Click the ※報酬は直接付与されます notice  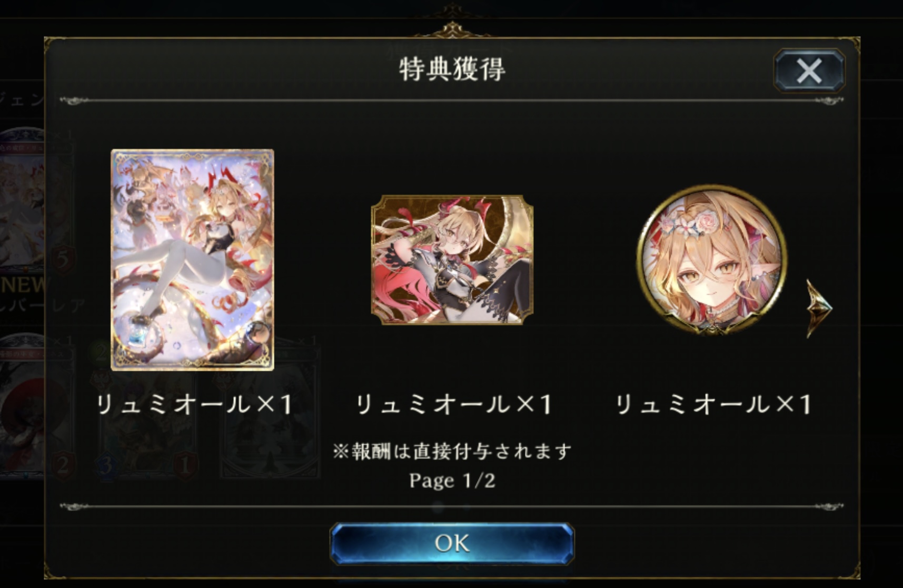tap(452, 451)
